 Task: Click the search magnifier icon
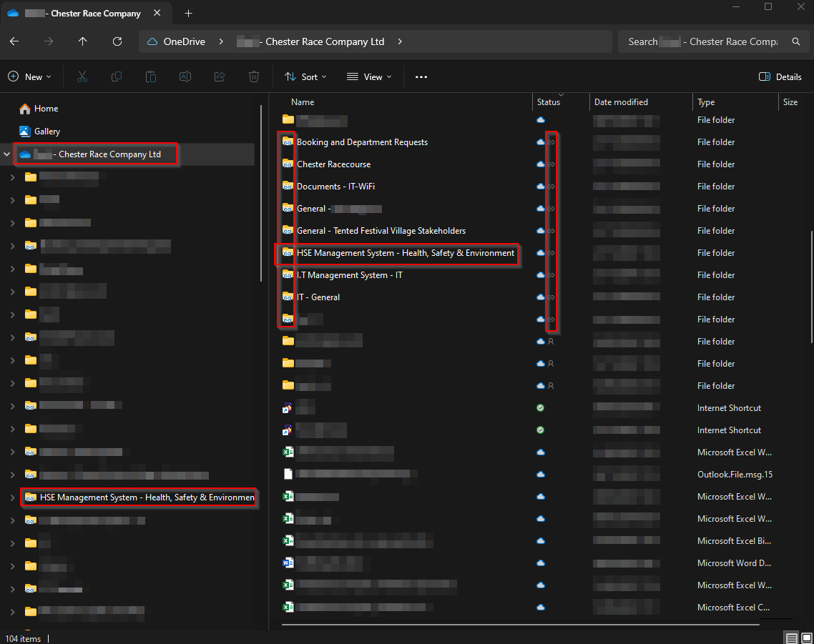(x=796, y=41)
